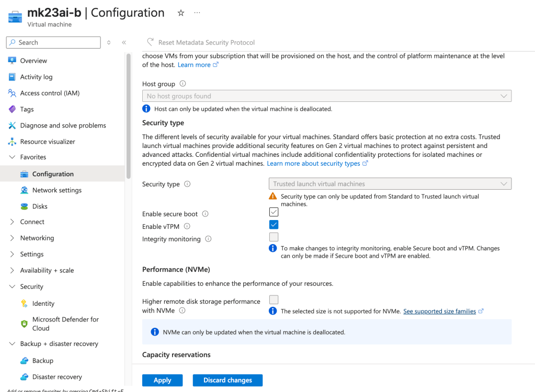This screenshot has height=392, width=535.
Task: Collapse the sidebar with double chevron icon
Action: point(124,42)
